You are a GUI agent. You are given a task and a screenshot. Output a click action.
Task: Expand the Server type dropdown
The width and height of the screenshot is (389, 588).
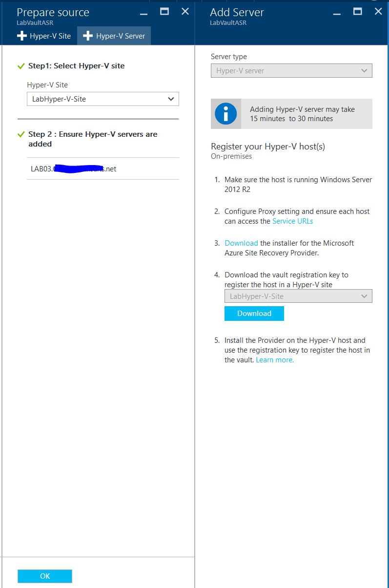291,71
